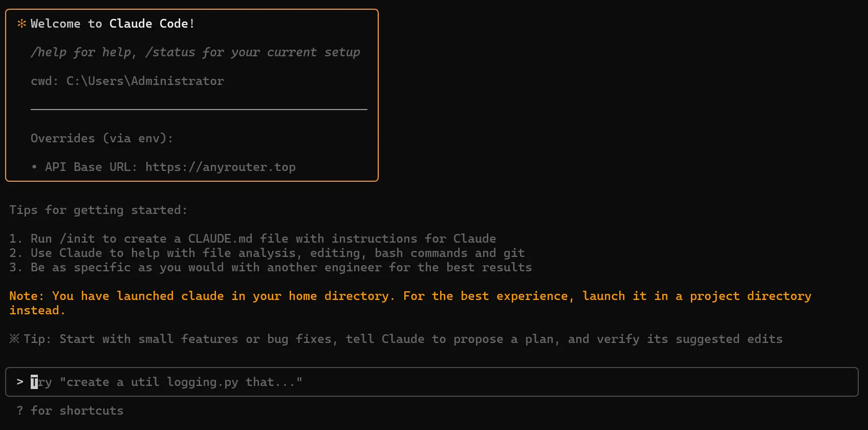868x430 pixels.
Task: Click the orange asterisk Claude Code logo
Action: point(21,24)
